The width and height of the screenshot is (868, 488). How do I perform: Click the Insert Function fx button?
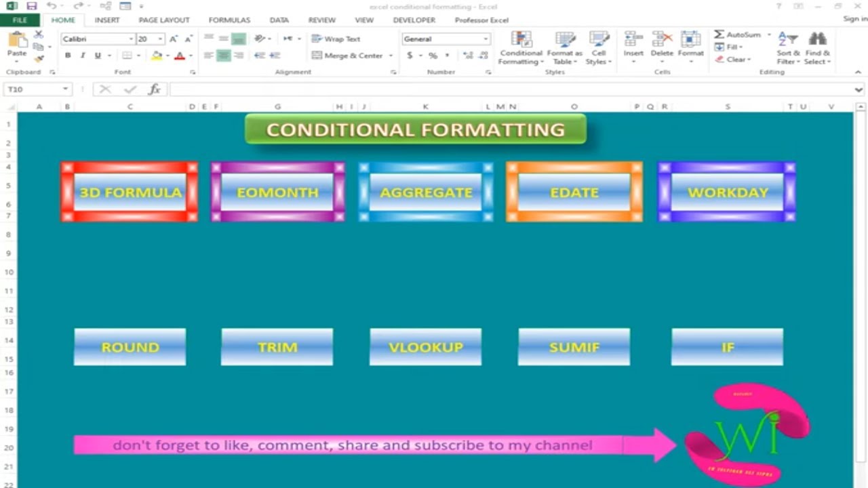(x=155, y=89)
